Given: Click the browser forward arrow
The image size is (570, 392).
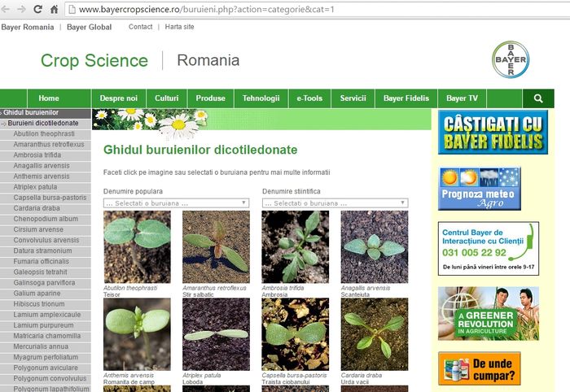Looking at the screenshot, I should pos(21,9).
